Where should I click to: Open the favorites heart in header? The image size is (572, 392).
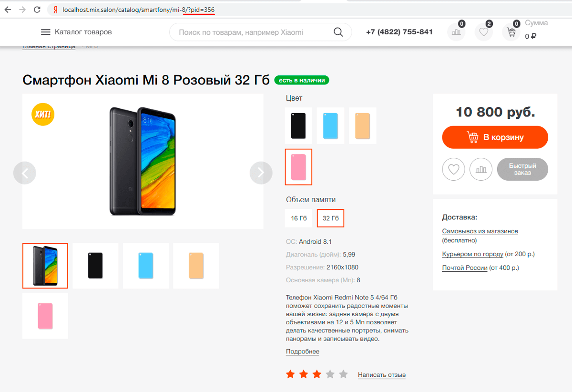tap(483, 32)
